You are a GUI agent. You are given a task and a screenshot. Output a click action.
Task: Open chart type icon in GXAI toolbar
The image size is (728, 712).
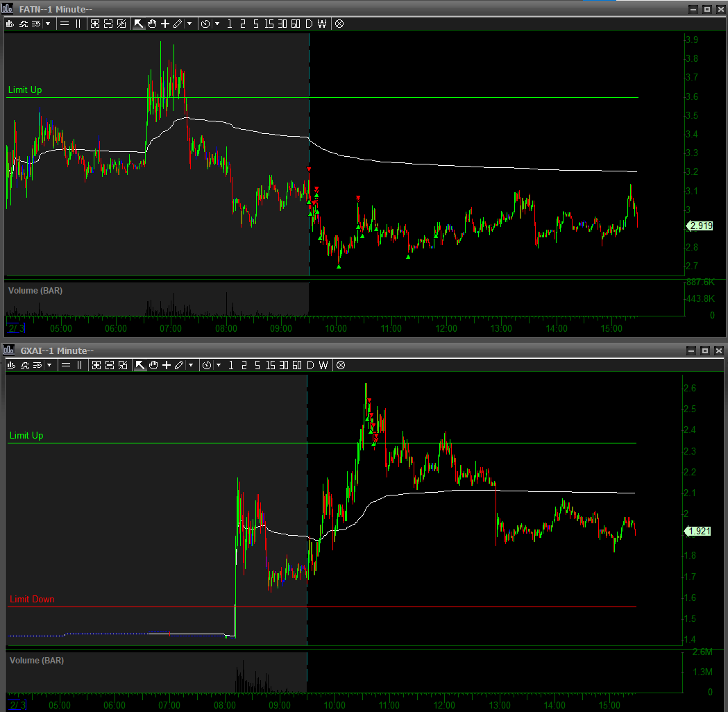11,365
